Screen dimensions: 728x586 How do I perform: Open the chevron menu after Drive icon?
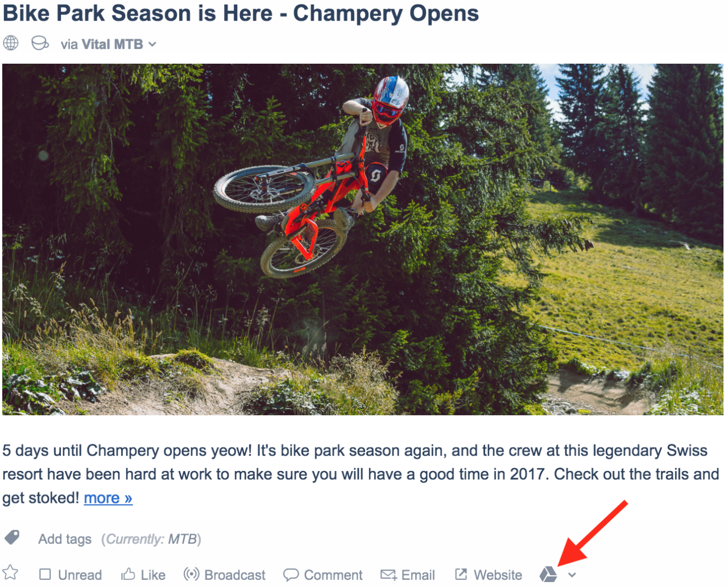(572, 575)
